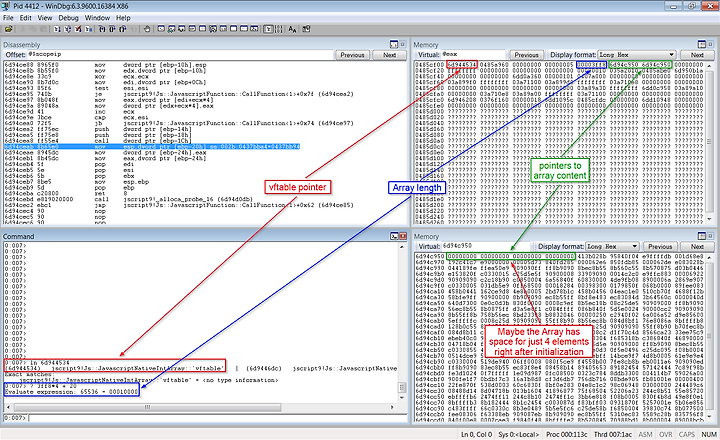Open the Window menu
This screenshot has height=440, width=720.
pyautogui.click(x=97, y=18)
